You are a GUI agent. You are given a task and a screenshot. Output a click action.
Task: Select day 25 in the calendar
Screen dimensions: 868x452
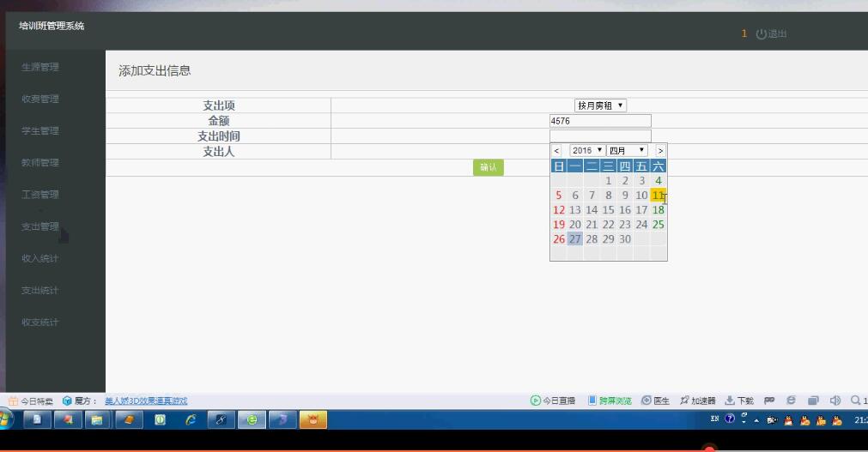pos(659,225)
